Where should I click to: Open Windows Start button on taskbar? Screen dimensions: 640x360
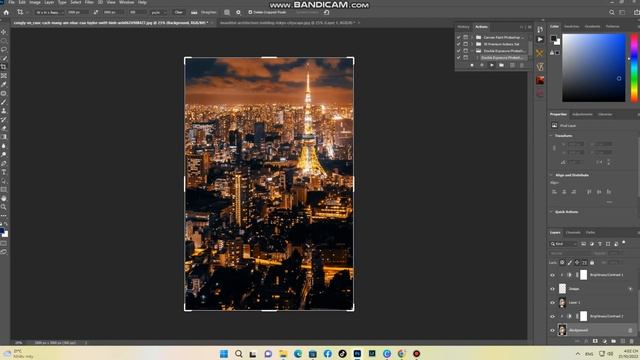pos(224,353)
